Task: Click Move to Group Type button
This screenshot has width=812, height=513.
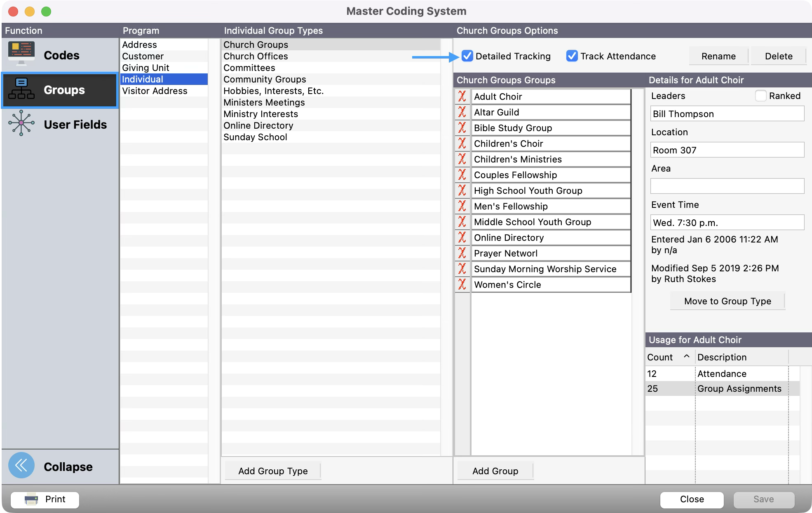Action: point(728,301)
